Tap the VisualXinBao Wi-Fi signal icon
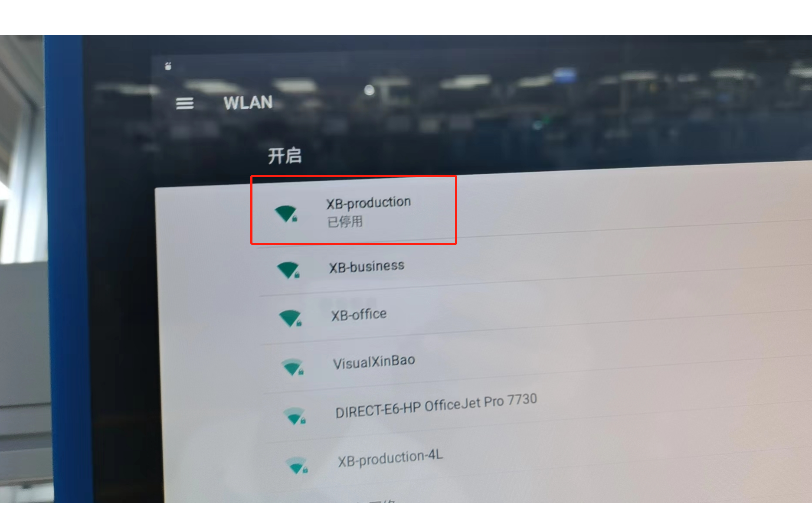812x512 pixels. tap(292, 367)
